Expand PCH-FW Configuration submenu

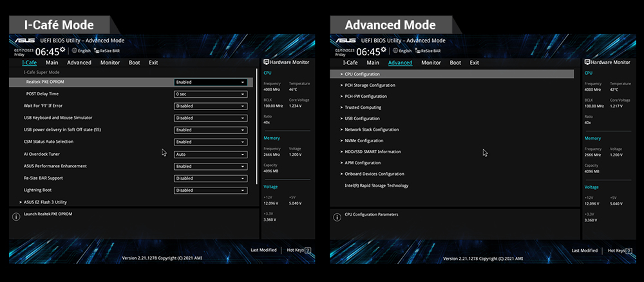tap(363, 97)
